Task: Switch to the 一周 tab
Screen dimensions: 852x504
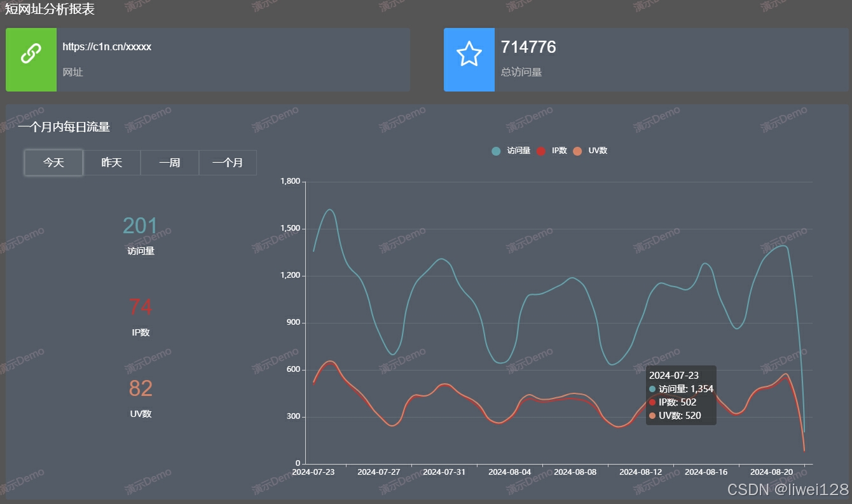Action: point(170,163)
